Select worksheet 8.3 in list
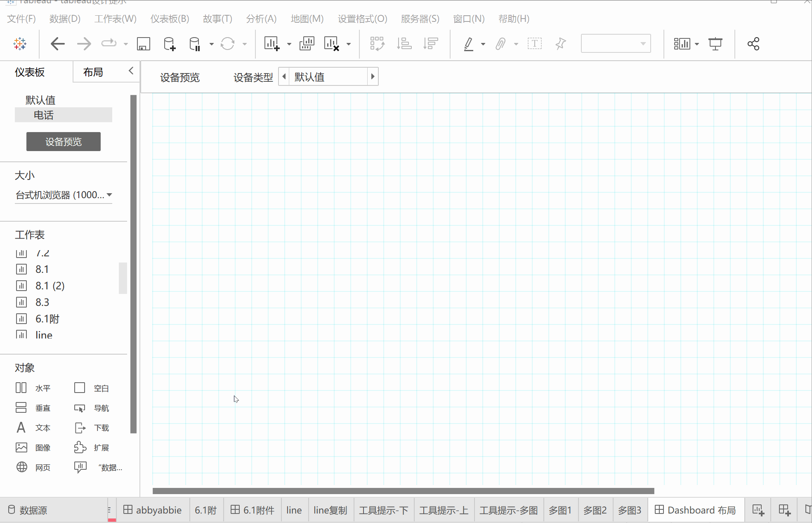The height and width of the screenshot is (523, 812). coord(42,302)
